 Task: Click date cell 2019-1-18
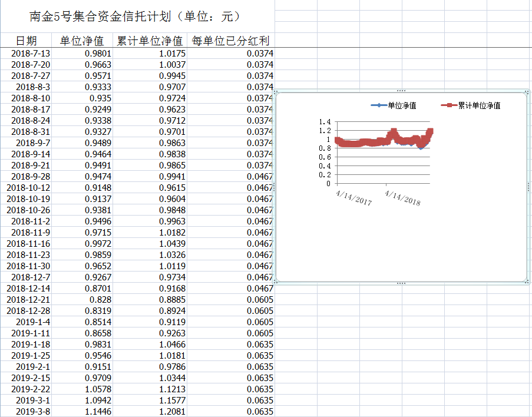click(x=26, y=345)
